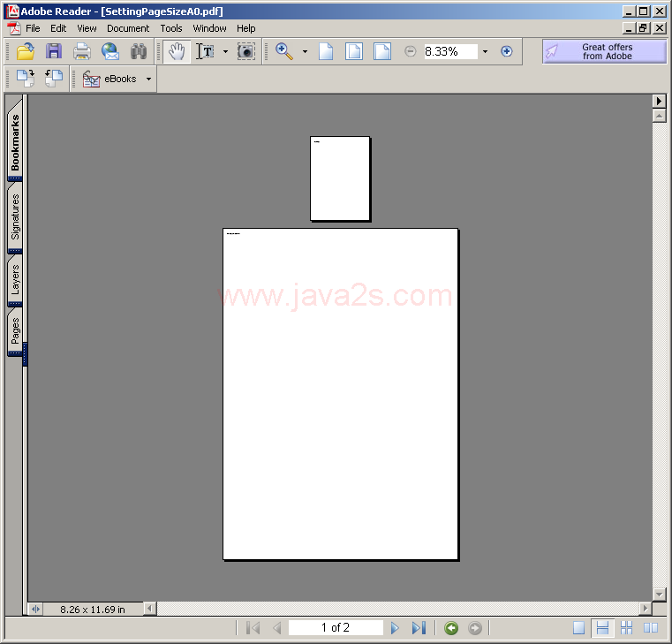Click the horizontal scrollbar left arrow

pyautogui.click(x=149, y=609)
